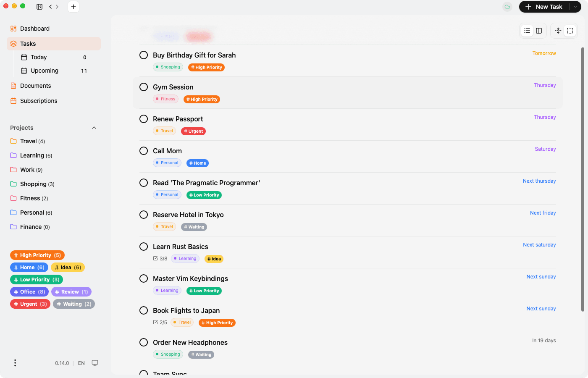Collapse the left sidebar using the panel icon
The image size is (588, 378).
tap(39, 7)
